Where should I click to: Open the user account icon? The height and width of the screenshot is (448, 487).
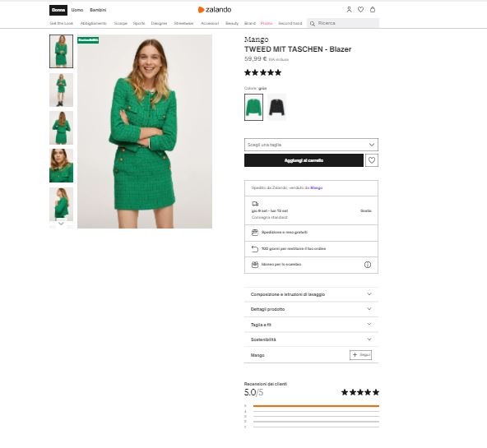point(349,10)
